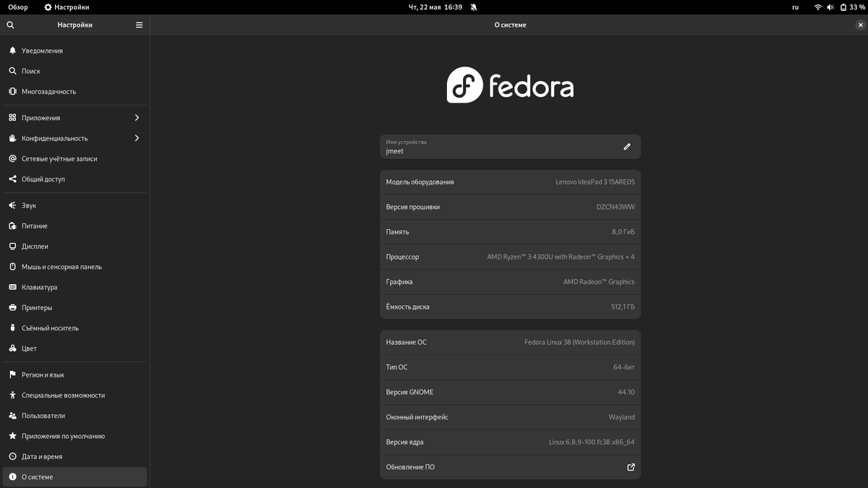Click the Цвет color icon

pos(12,348)
